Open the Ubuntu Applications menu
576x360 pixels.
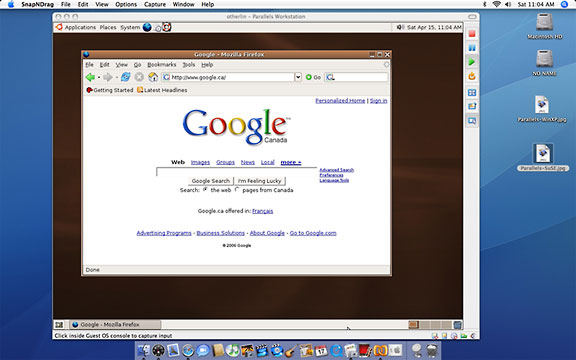pos(80,28)
